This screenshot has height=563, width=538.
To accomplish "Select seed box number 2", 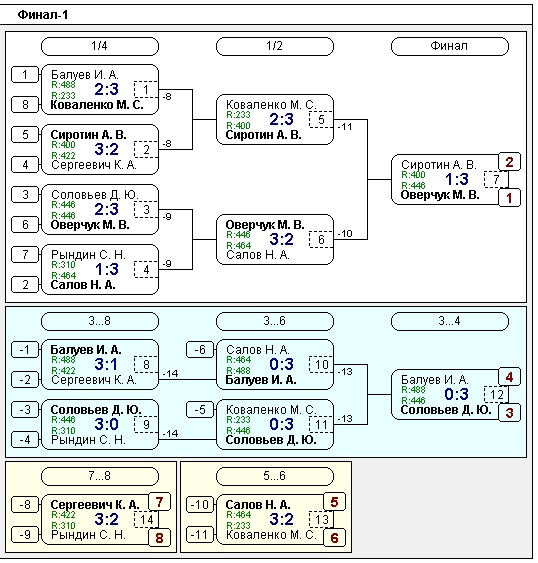I will (x=25, y=285).
